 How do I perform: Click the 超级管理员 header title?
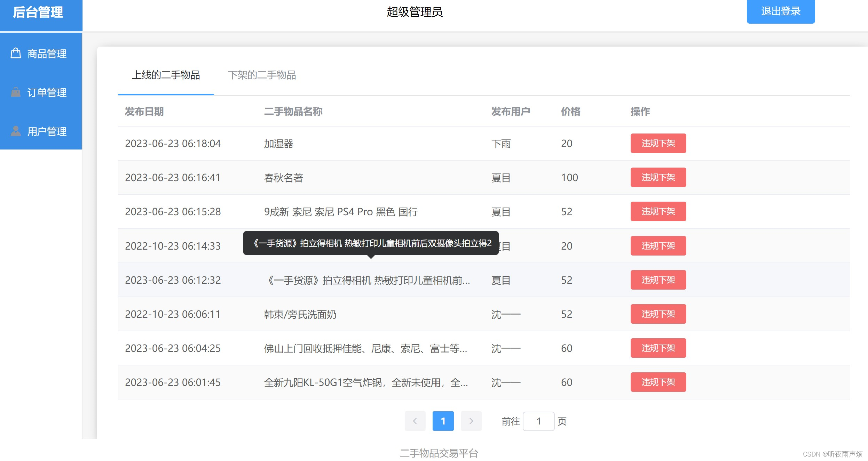(415, 12)
